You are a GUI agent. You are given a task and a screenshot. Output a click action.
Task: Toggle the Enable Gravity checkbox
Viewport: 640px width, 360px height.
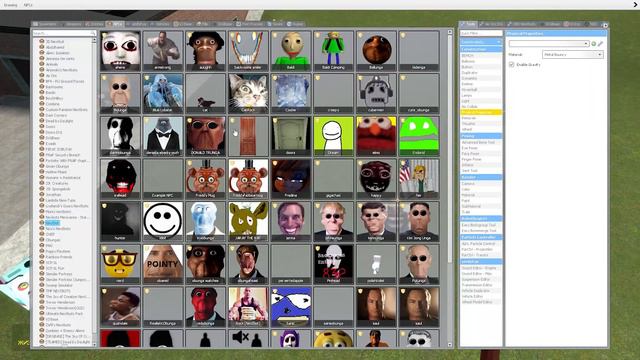point(511,64)
